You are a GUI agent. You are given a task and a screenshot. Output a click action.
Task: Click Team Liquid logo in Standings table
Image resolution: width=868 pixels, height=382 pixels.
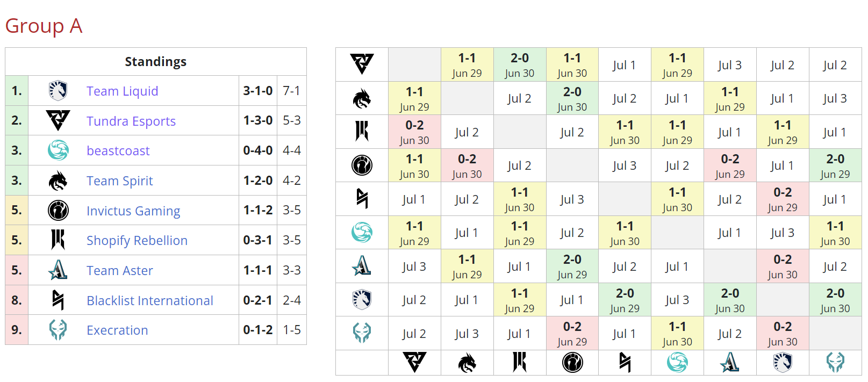click(58, 91)
